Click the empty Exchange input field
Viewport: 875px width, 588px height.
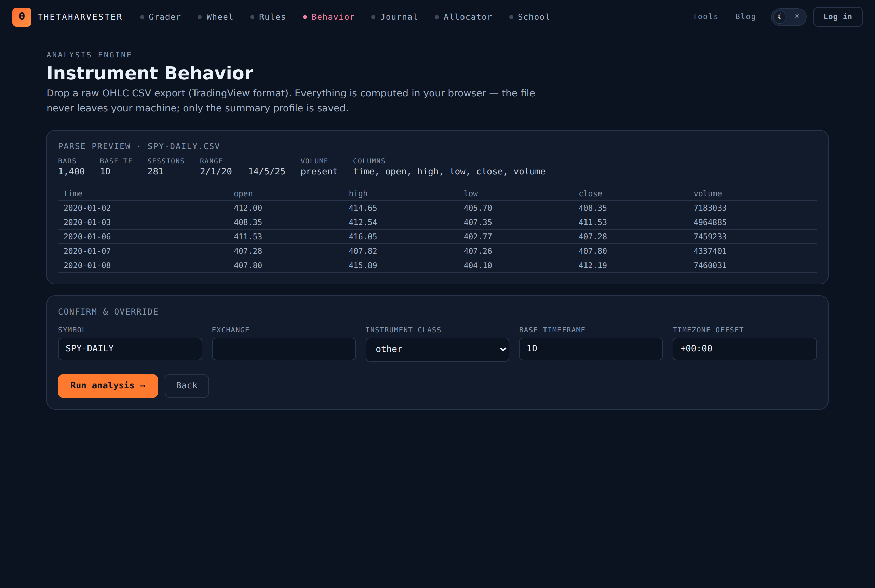(x=284, y=349)
